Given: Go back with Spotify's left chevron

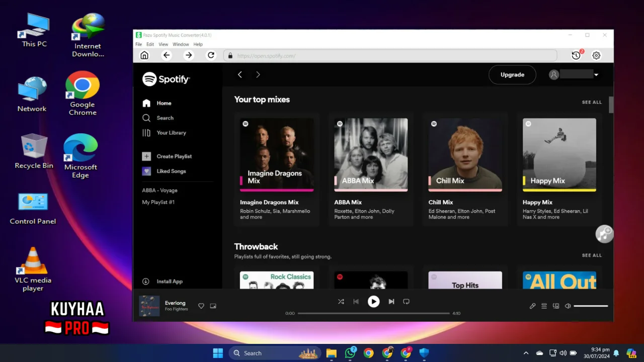Looking at the screenshot, I should point(240,74).
